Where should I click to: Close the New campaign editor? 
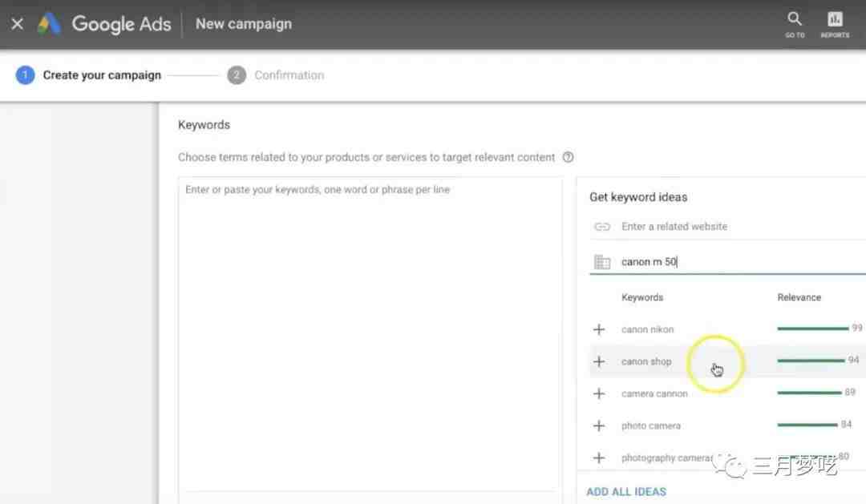tap(17, 24)
